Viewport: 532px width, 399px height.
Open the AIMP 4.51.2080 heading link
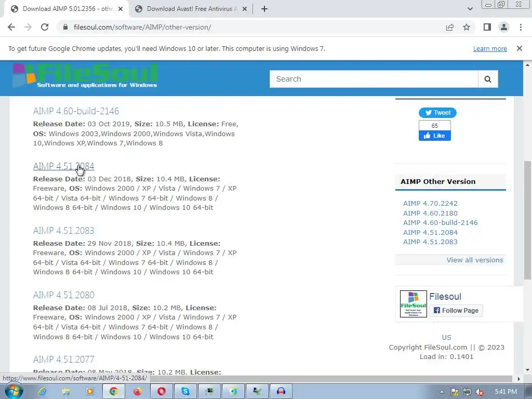[63, 295]
